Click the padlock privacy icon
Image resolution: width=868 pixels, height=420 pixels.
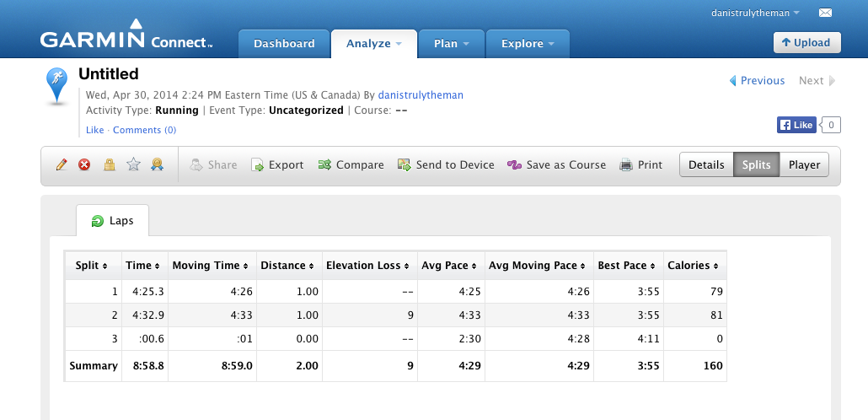point(109,165)
